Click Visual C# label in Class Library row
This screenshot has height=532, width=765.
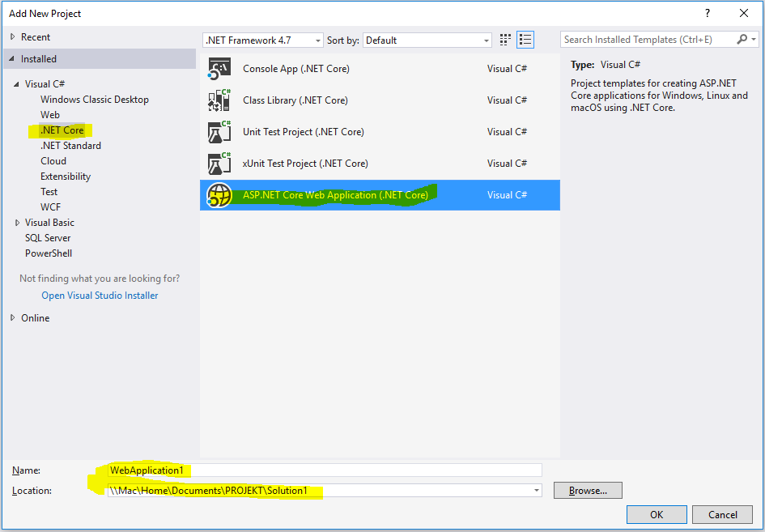tap(507, 100)
